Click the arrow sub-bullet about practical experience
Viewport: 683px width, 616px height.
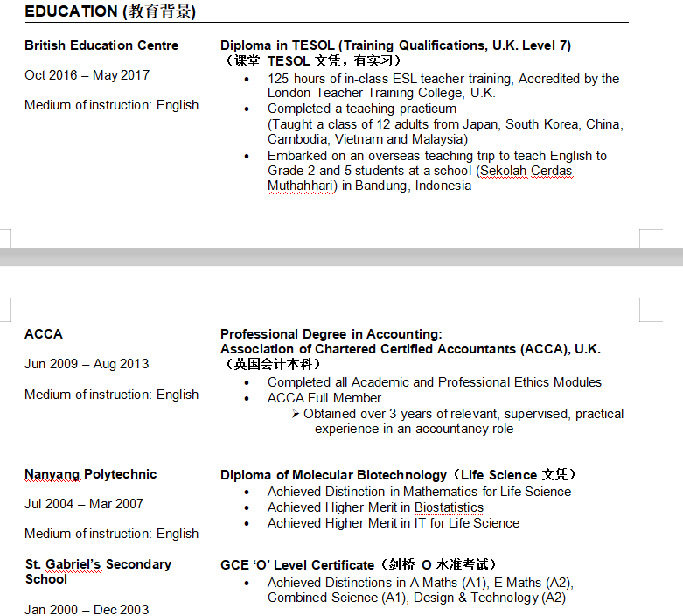(x=463, y=414)
